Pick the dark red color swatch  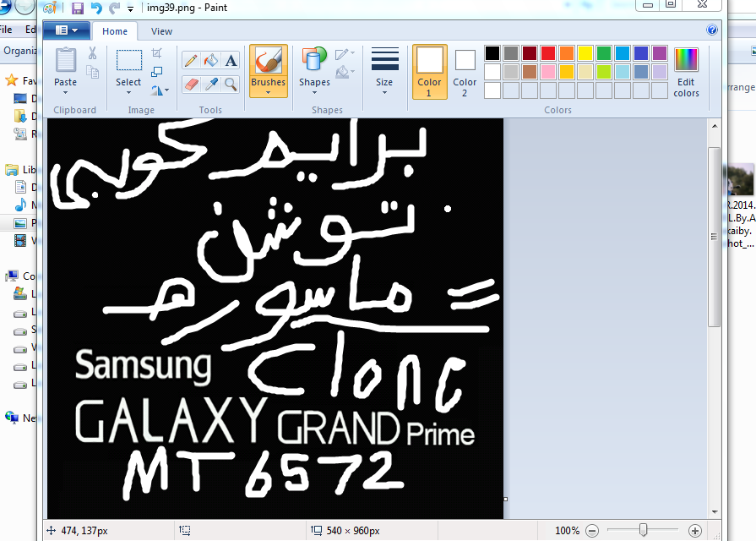pos(530,53)
